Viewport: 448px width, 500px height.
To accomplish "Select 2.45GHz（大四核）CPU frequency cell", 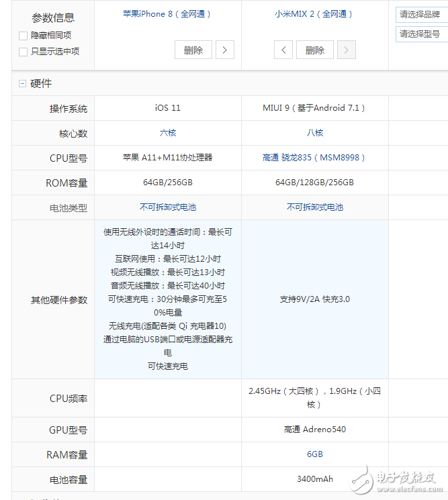I will pos(315,397).
